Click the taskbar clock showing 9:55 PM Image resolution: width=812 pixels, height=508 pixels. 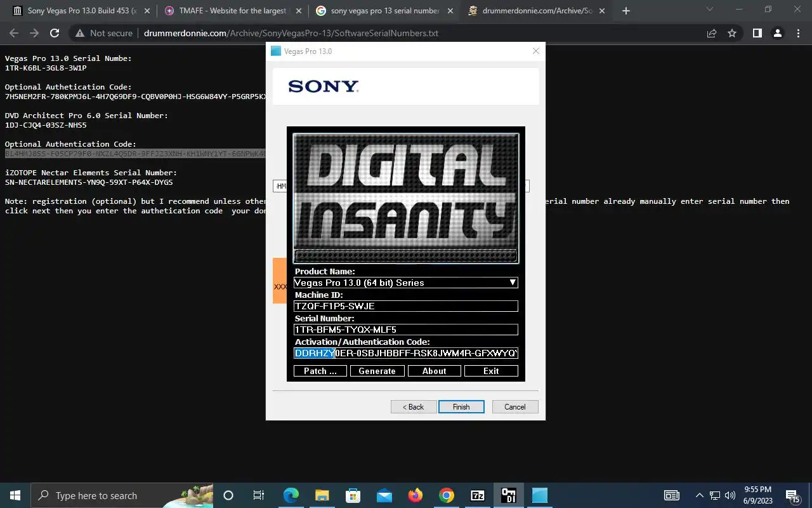pyautogui.click(x=757, y=495)
